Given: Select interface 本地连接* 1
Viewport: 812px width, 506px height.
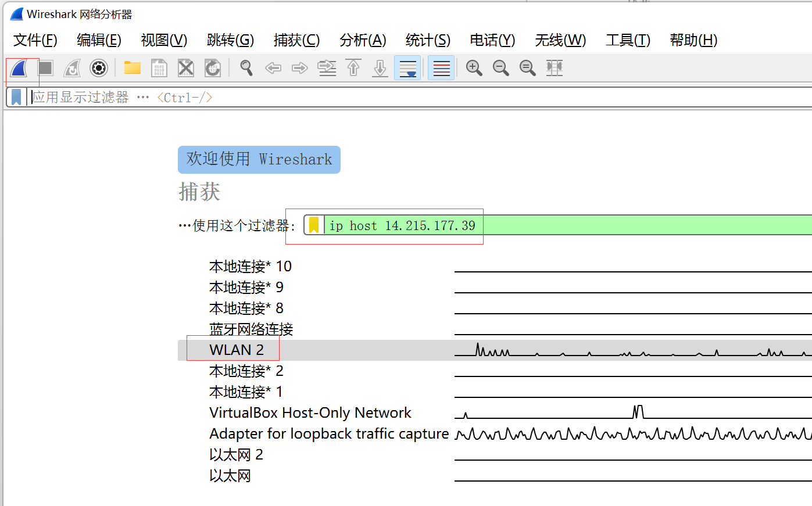Looking at the screenshot, I should [x=246, y=392].
